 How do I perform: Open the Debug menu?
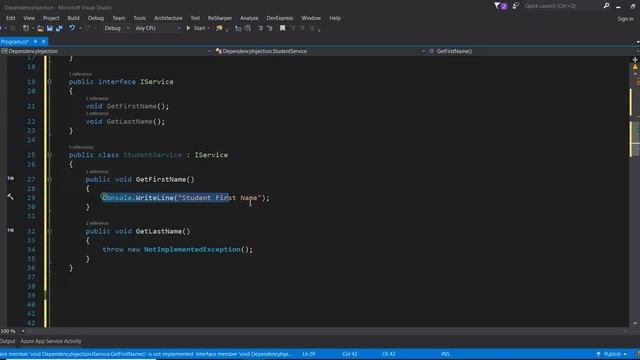point(96,18)
